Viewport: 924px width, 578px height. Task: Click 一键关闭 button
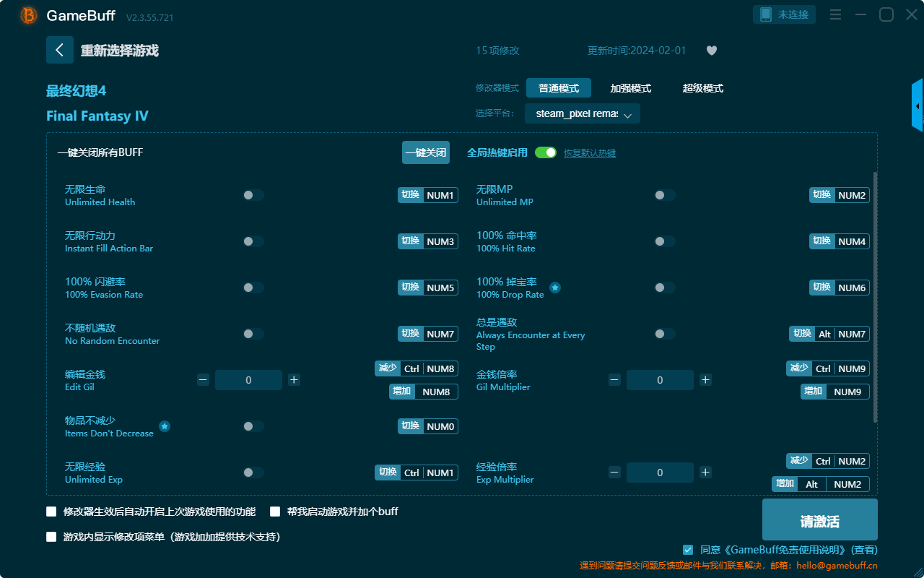click(426, 152)
